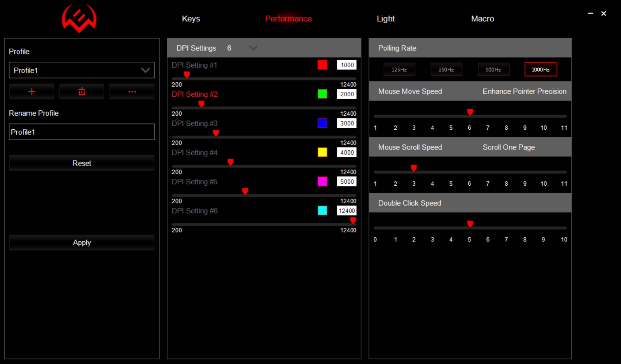
Task: Open yellow color swatch for DPI #4
Action: 322,152
